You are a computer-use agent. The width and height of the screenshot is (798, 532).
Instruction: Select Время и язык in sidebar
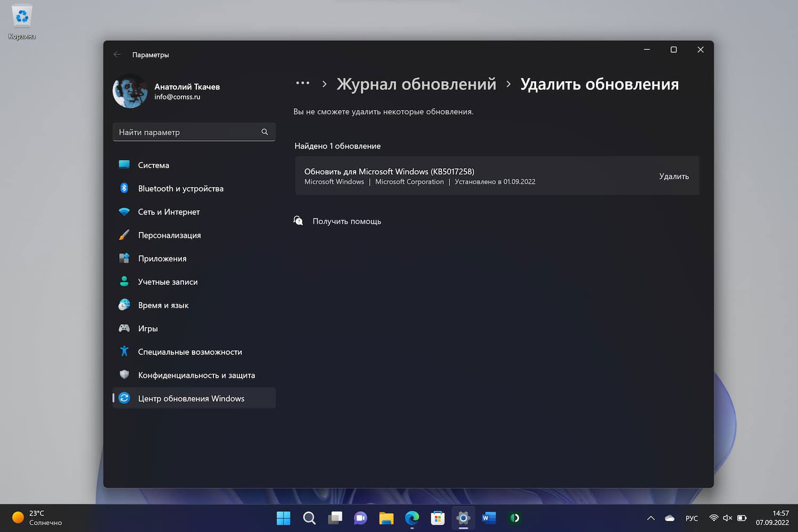coord(194,305)
